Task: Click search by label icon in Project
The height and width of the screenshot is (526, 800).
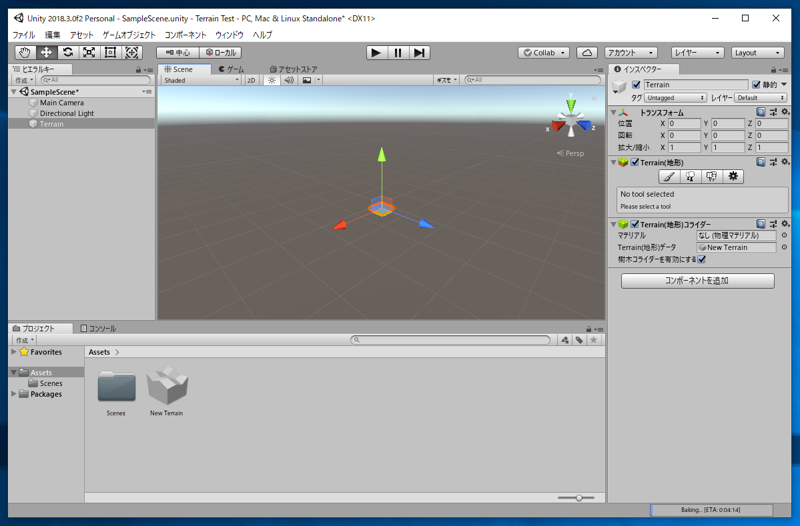Action: coord(579,340)
